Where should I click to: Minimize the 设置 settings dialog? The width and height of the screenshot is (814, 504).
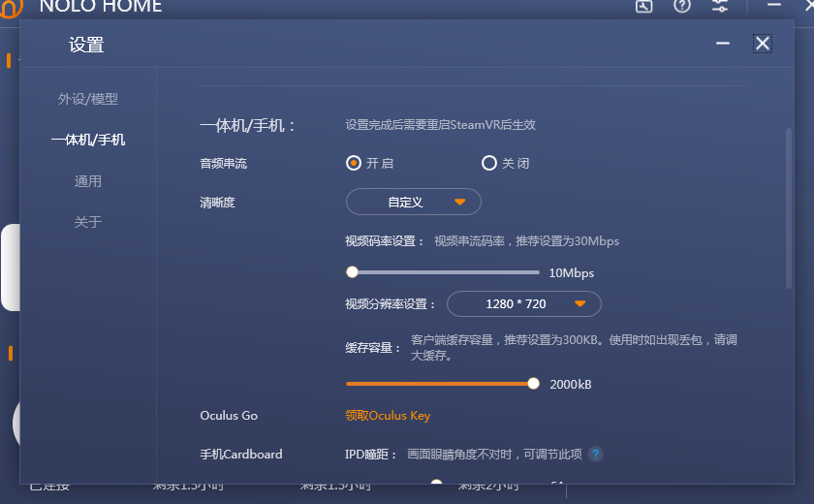click(722, 44)
